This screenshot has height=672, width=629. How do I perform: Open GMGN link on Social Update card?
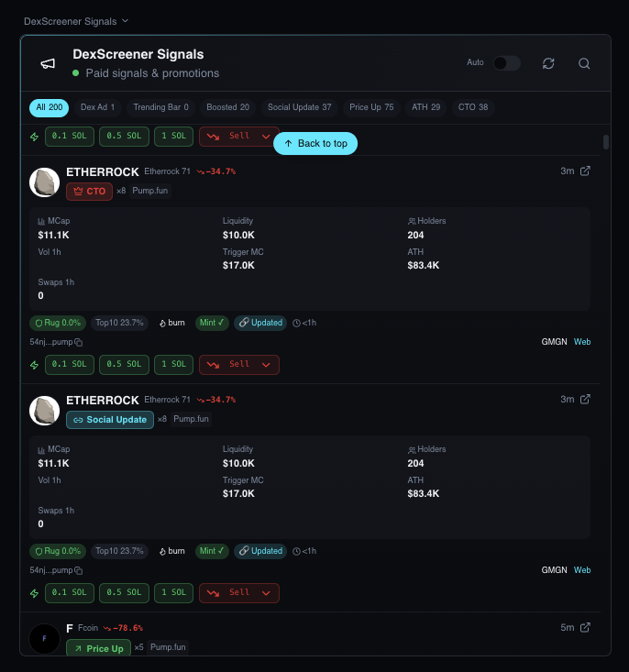tap(554, 570)
